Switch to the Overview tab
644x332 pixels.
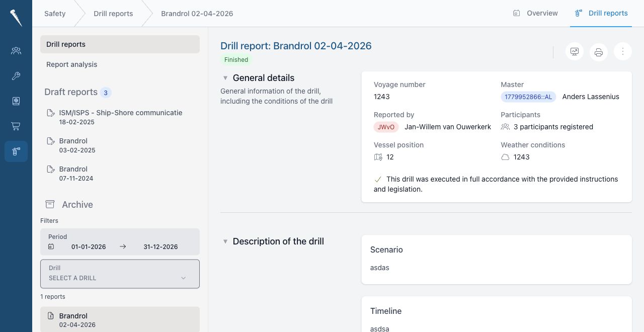[x=535, y=13]
